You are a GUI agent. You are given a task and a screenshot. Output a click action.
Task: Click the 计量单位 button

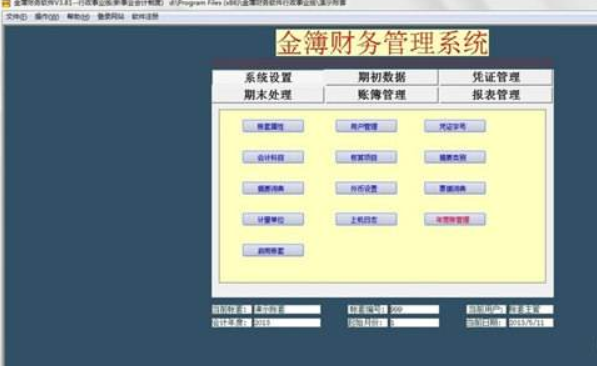point(273,219)
